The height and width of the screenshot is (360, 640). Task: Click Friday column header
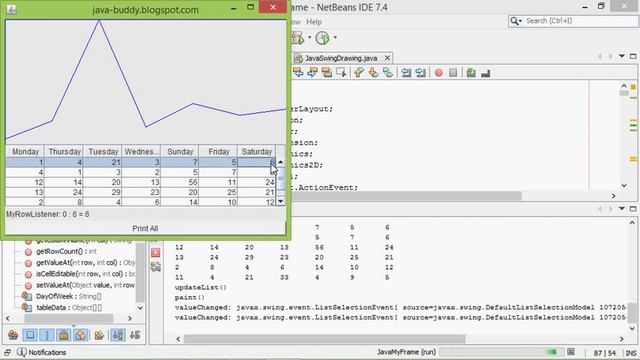click(219, 151)
